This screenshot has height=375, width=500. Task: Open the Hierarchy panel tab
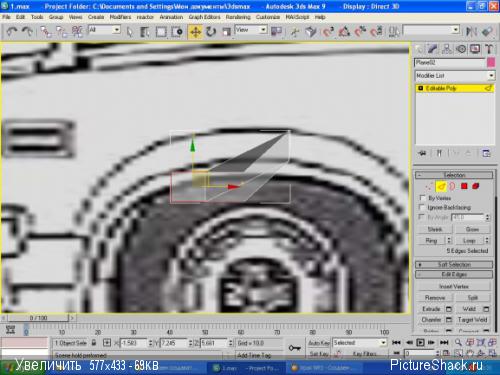pyautogui.click(x=447, y=49)
